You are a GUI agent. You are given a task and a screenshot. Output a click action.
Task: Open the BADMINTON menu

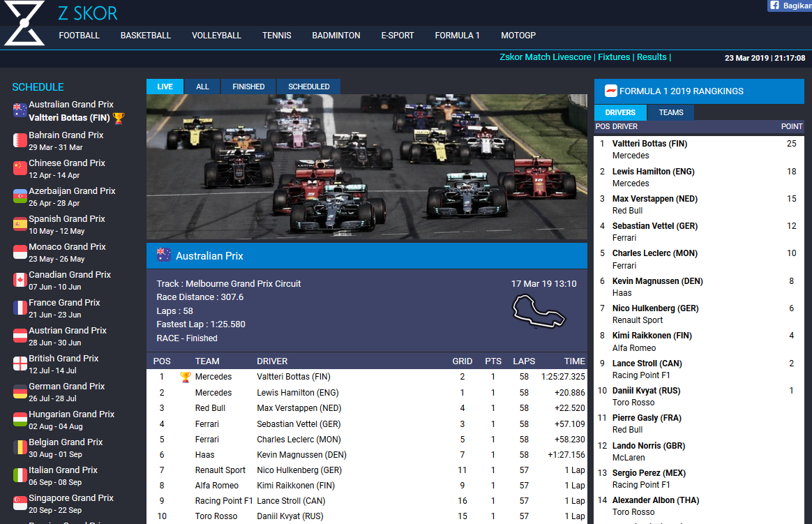(x=336, y=36)
